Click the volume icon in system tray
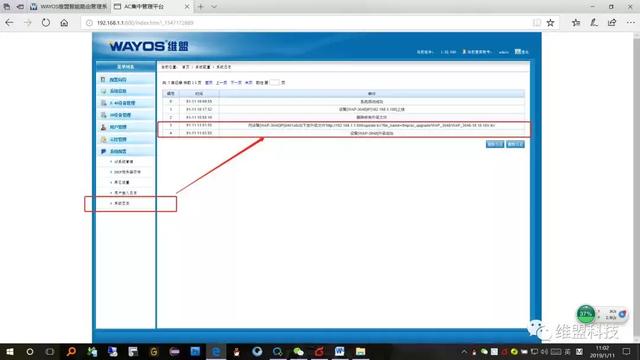Screen dimensions: 640x360 (544, 351)
